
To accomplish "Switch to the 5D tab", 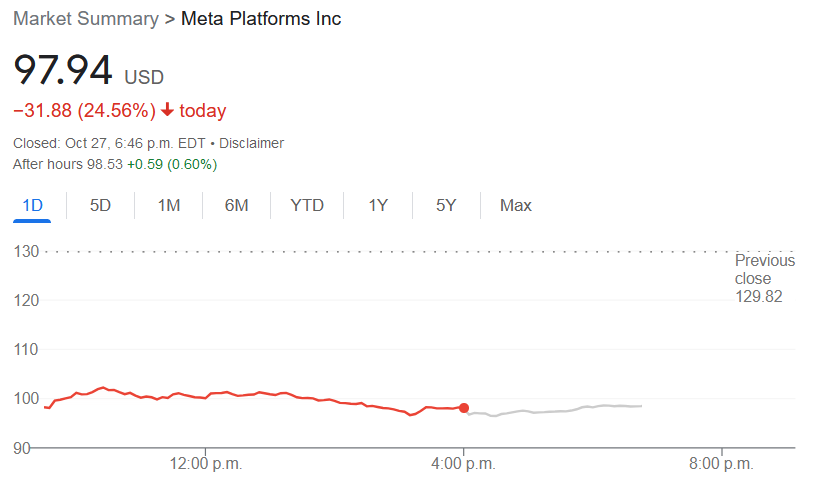I will [x=100, y=205].
